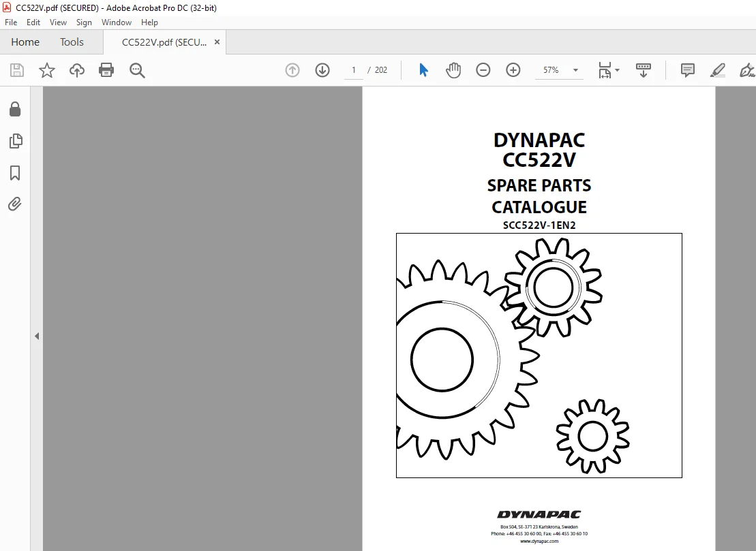Activate the Hand pan tool
This screenshot has height=551, width=756.
coord(453,70)
